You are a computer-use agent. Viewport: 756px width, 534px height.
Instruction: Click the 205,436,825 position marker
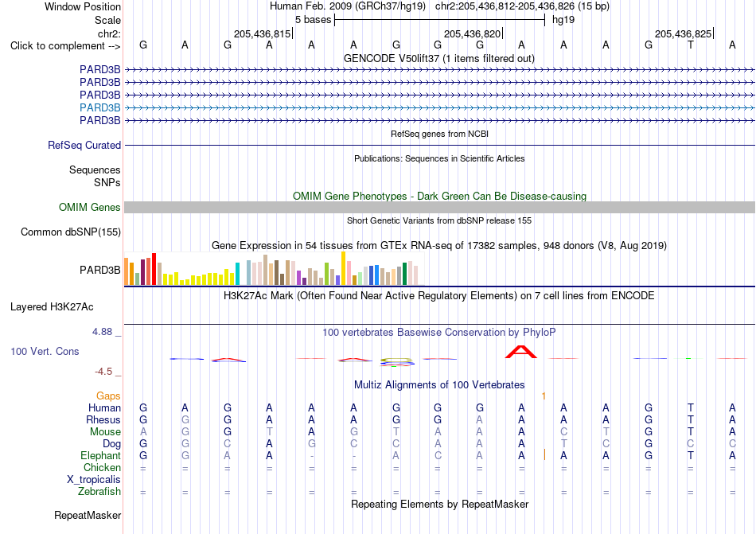pos(684,33)
